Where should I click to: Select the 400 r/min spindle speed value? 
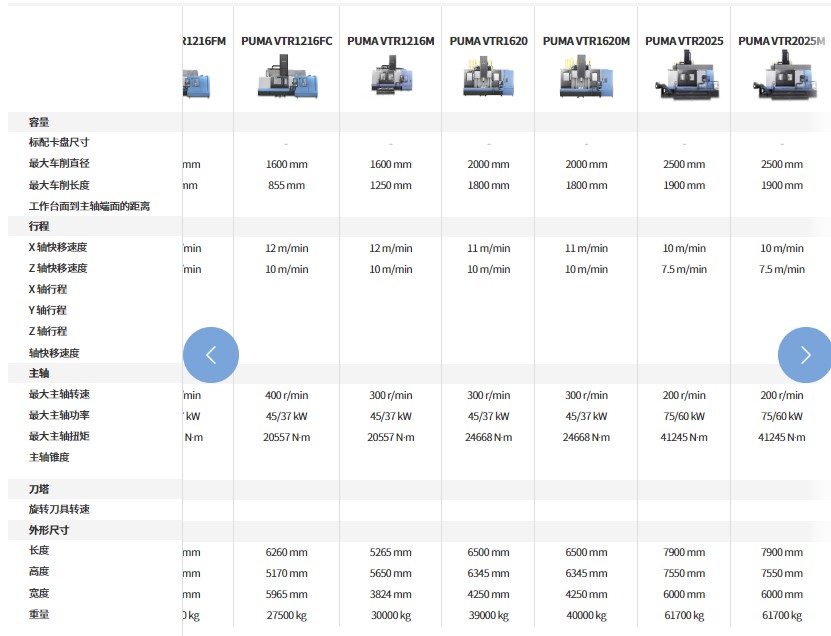(287, 395)
